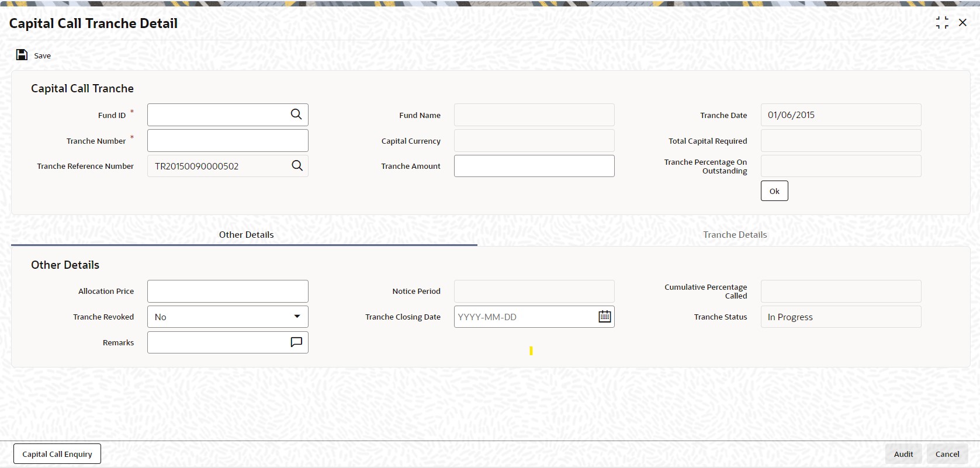Image resolution: width=980 pixels, height=468 pixels.
Task: Open Tranche Reference Number search lookup
Action: pos(297,166)
